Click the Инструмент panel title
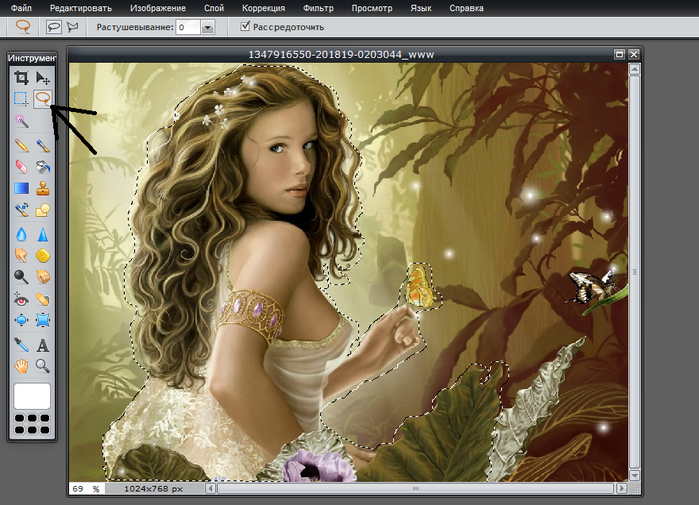Viewport: 699px width, 505px height. pos(32,58)
